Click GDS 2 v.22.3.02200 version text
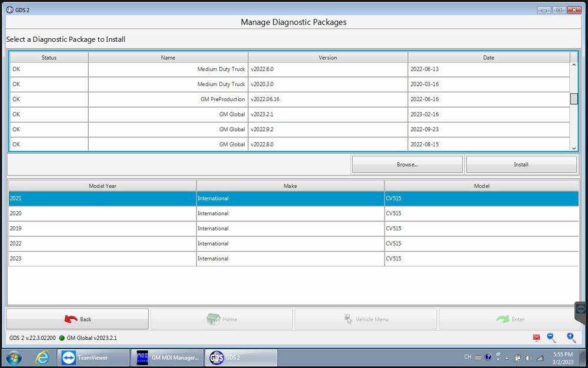 tap(32, 338)
